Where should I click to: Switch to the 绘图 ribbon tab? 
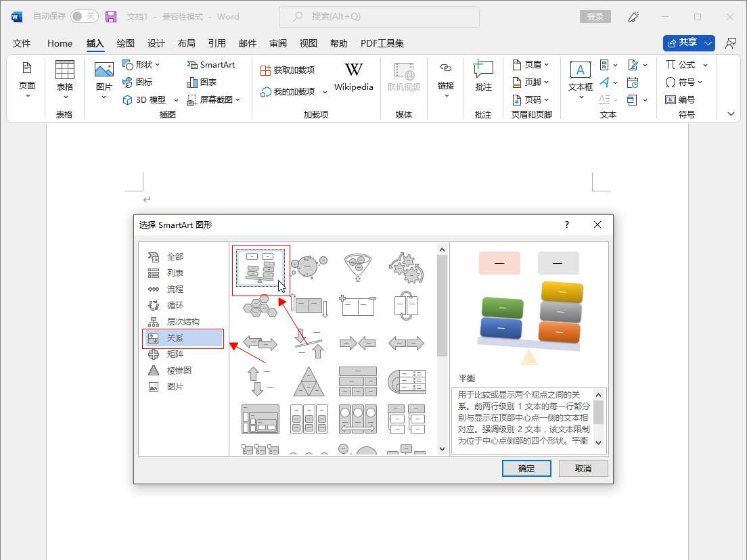[x=125, y=43]
